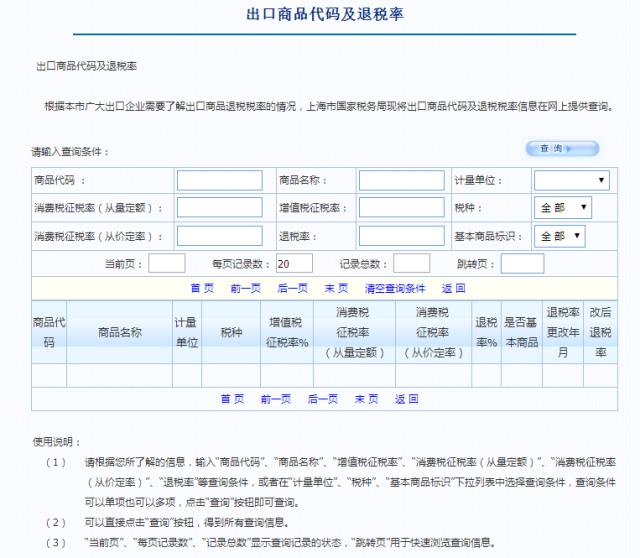The width and height of the screenshot is (640, 558).
Task: Click the 增值税征税率 input box
Action: (x=401, y=208)
